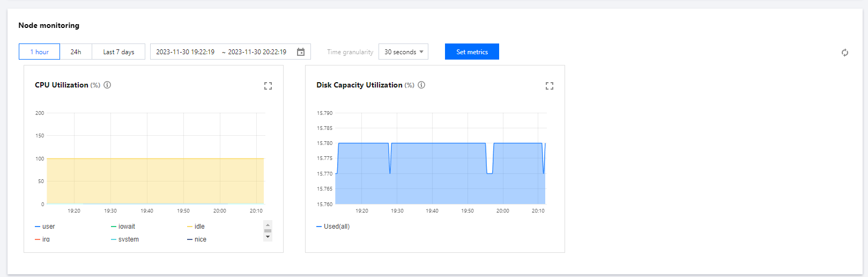This screenshot has width=868, height=277.
Task: Click the end date-time field
Action: [257, 52]
